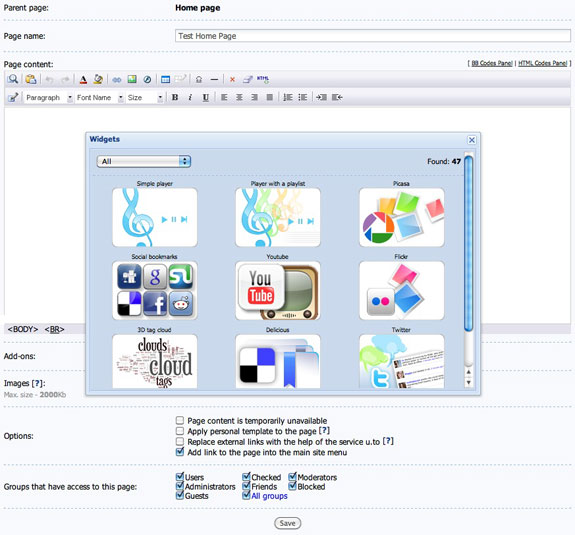Insert a horizontal rule line
The height and width of the screenshot is (535, 575).
point(215,79)
